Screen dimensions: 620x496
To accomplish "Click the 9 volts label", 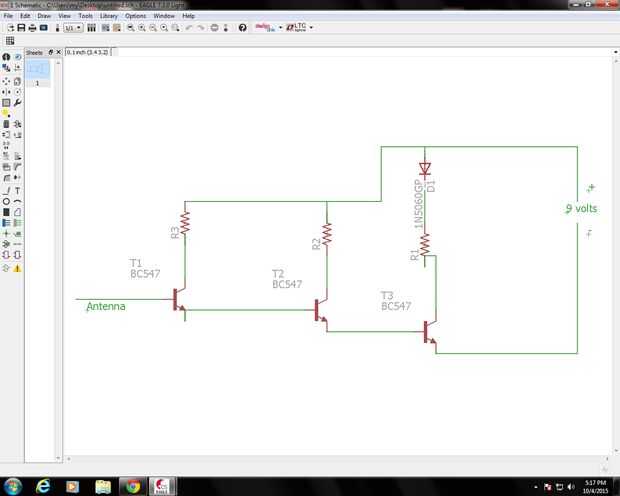I will click(581, 208).
